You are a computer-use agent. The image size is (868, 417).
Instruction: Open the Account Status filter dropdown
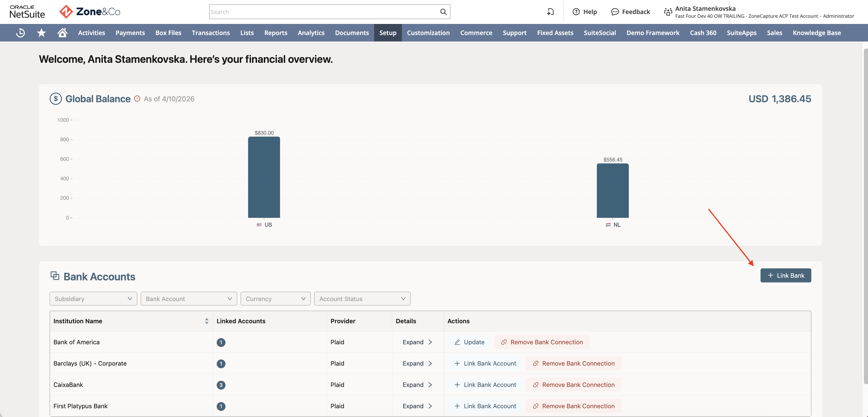362,298
